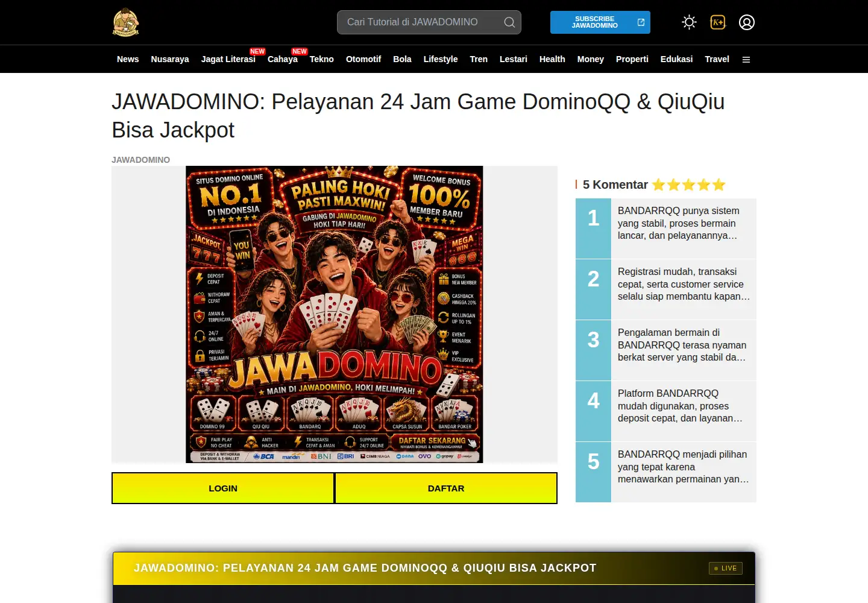This screenshot has height=603, width=868.
Task: Toggle light mode with sun icon
Action: (689, 22)
